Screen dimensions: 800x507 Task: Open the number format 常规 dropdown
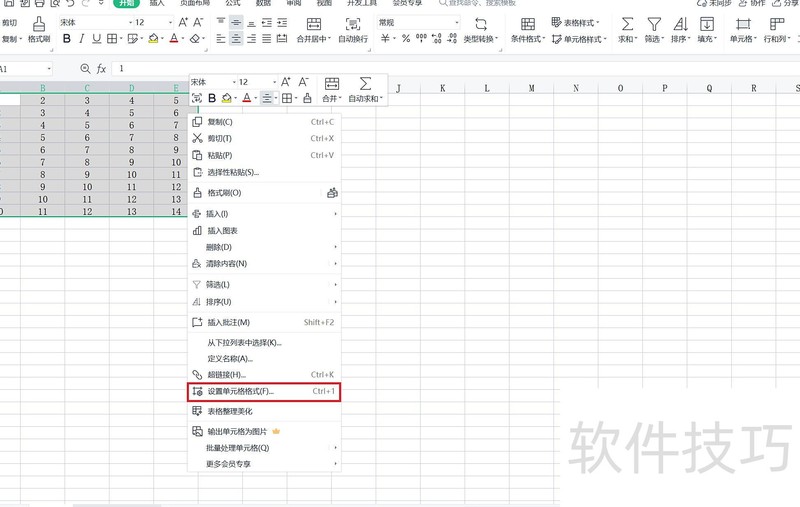click(x=456, y=22)
